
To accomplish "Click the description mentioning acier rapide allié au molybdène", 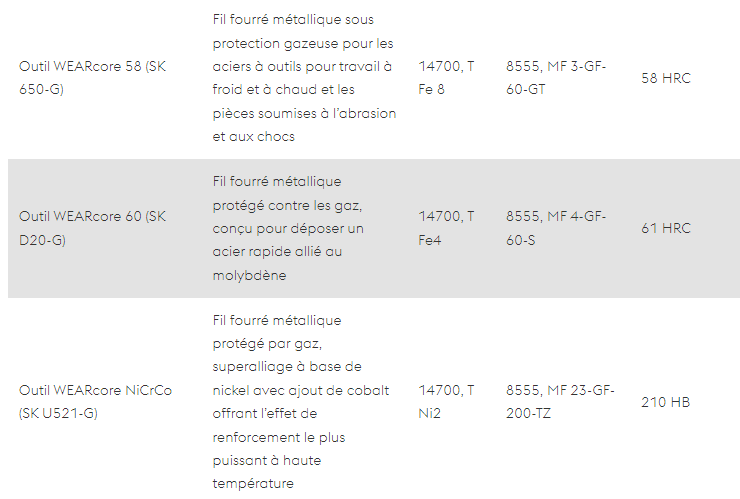I will click(288, 228).
